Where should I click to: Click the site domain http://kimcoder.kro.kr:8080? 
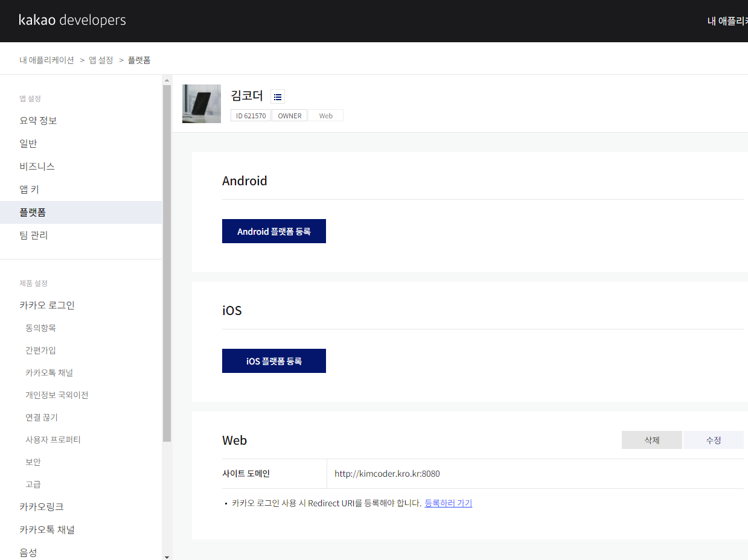pos(387,474)
